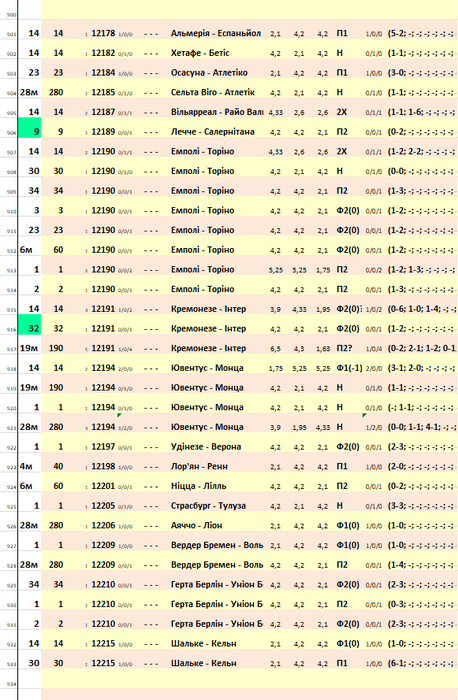
Task: Select the score cell starting '(0-3;'
Action: (422, 604)
